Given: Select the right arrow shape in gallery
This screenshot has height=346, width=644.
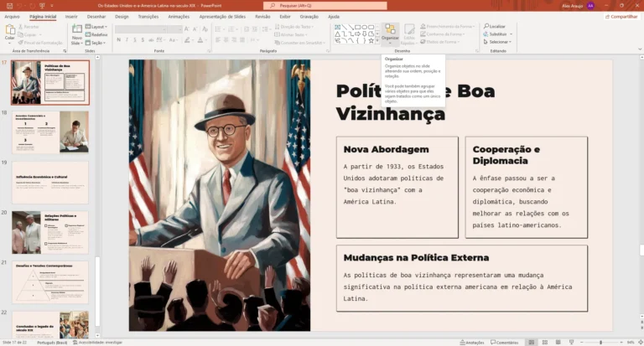Looking at the screenshot, I should click(357, 34).
